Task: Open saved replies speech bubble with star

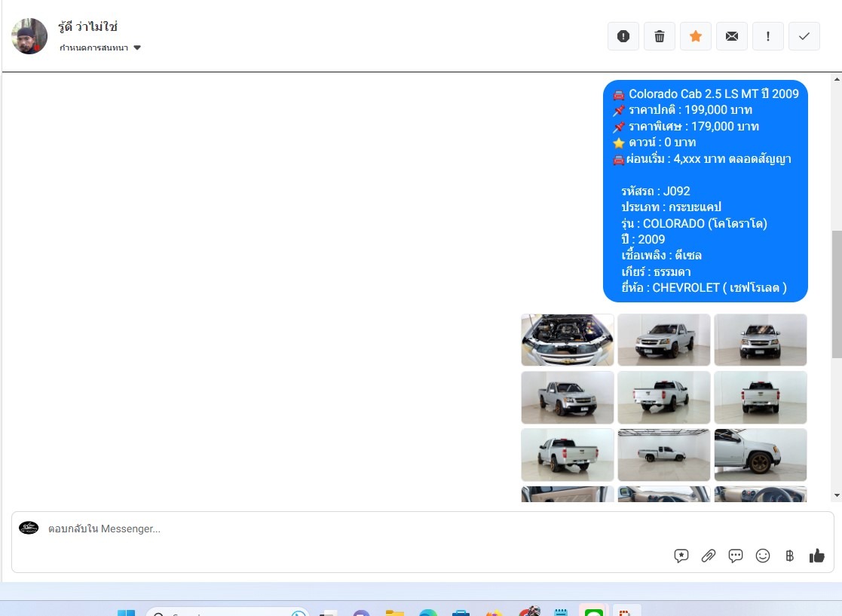Action: [x=681, y=556]
